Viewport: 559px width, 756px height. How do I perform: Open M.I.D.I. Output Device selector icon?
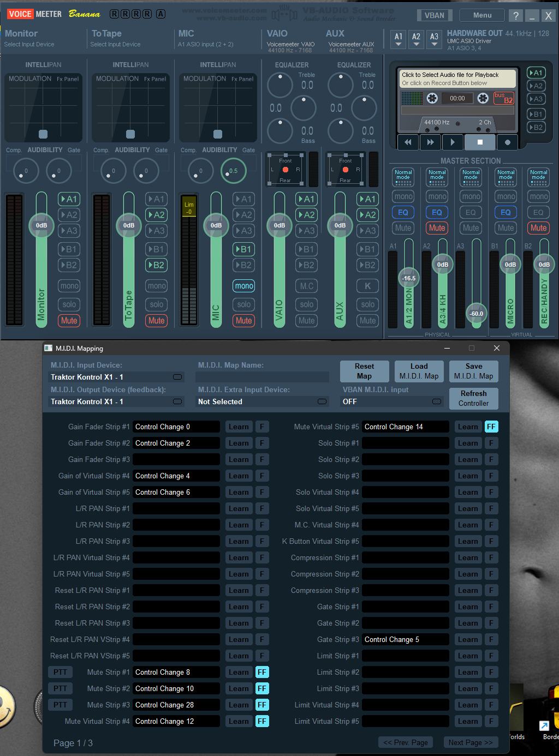click(x=177, y=401)
